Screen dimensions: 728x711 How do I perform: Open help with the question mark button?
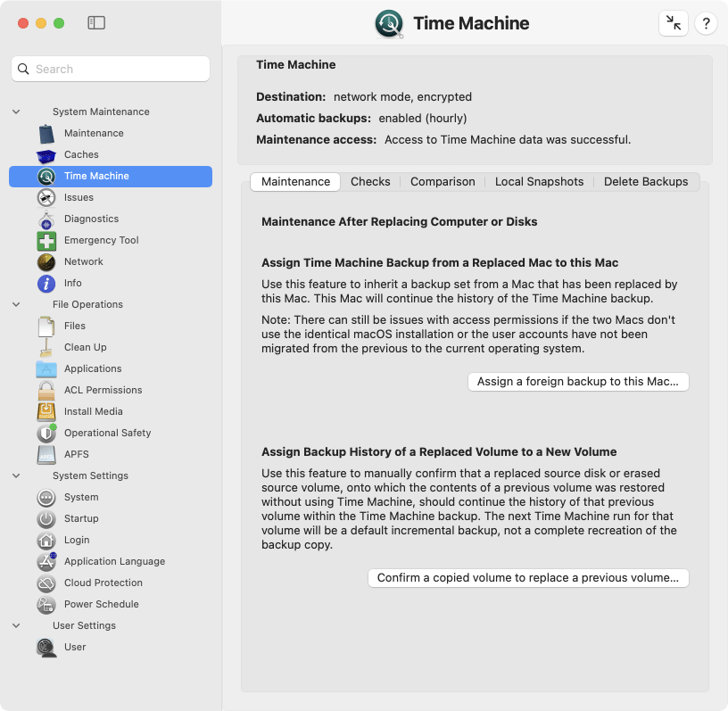click(x=707, y=23)
